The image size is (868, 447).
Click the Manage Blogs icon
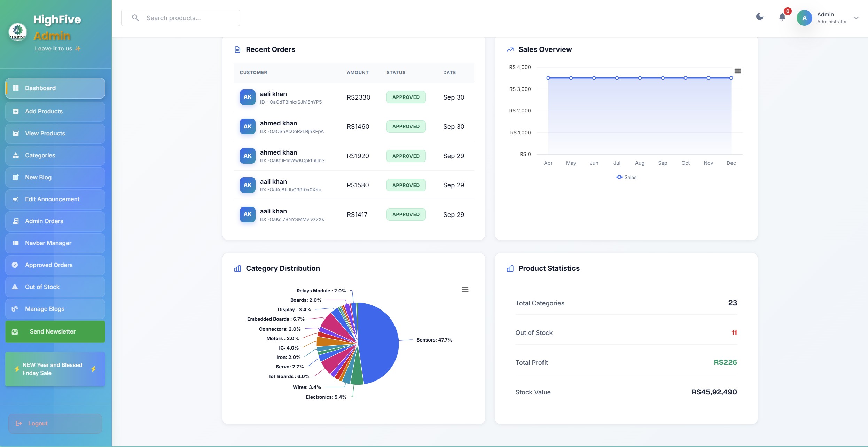click(15, 309)
